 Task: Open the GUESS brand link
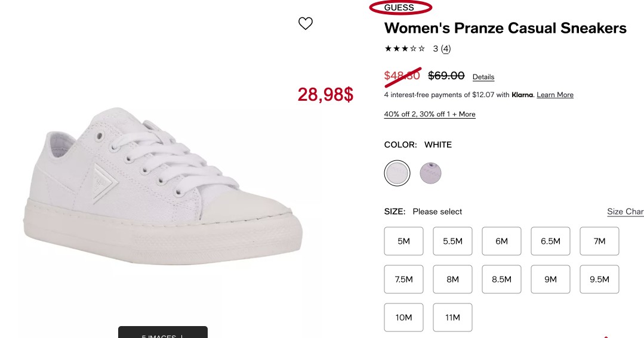click(x=399, y=8)
